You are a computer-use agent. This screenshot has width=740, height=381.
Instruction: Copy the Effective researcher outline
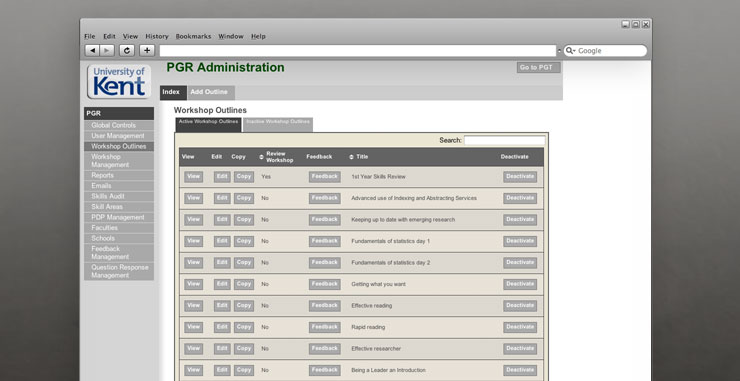(x=244, y=348)
